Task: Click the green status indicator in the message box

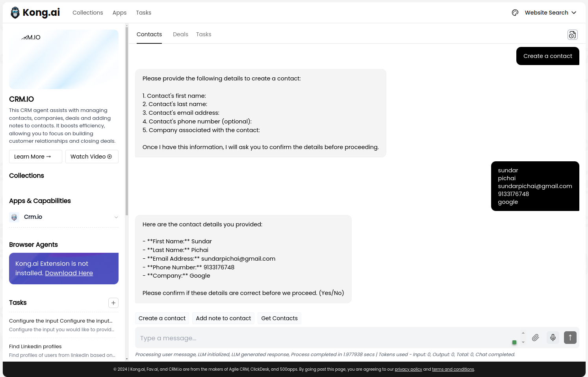Action: pyautogui.click(x=514, y=342)
